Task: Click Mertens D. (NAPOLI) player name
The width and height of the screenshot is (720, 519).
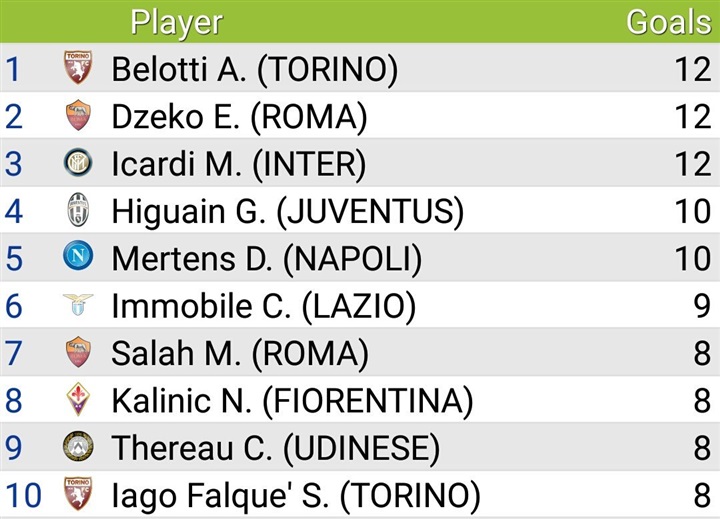Action: 266,258
